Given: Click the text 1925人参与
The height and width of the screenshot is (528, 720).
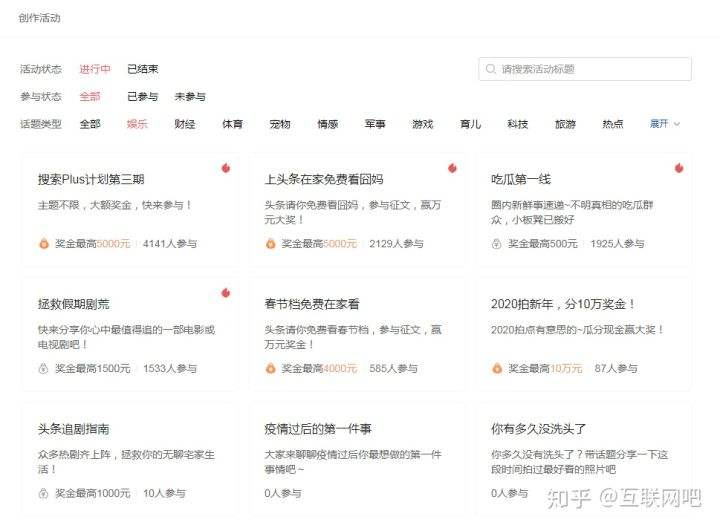Looking at the screenshot, I should [x=618, y=244].
